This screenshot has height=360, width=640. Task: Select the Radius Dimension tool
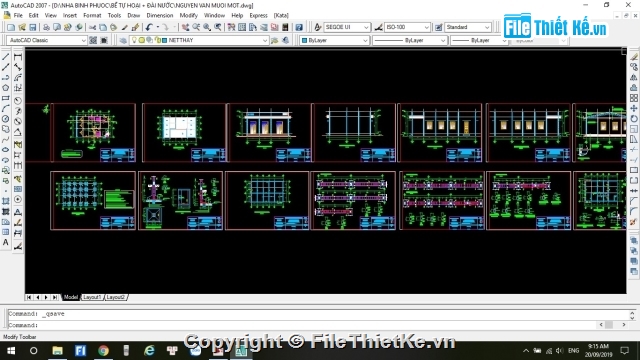[18, 100]
